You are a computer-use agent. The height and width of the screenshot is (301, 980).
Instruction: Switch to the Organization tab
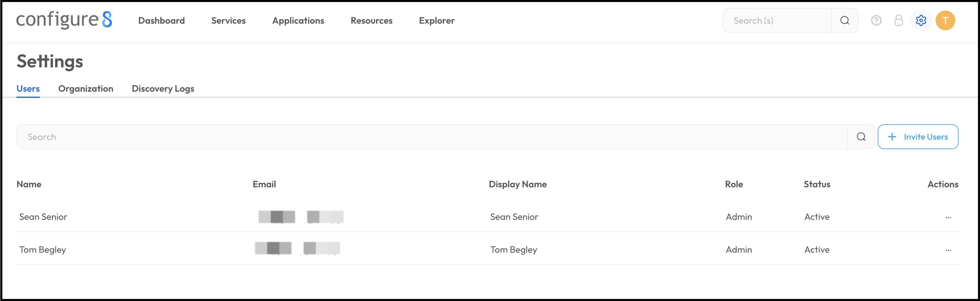click(86, 88)
